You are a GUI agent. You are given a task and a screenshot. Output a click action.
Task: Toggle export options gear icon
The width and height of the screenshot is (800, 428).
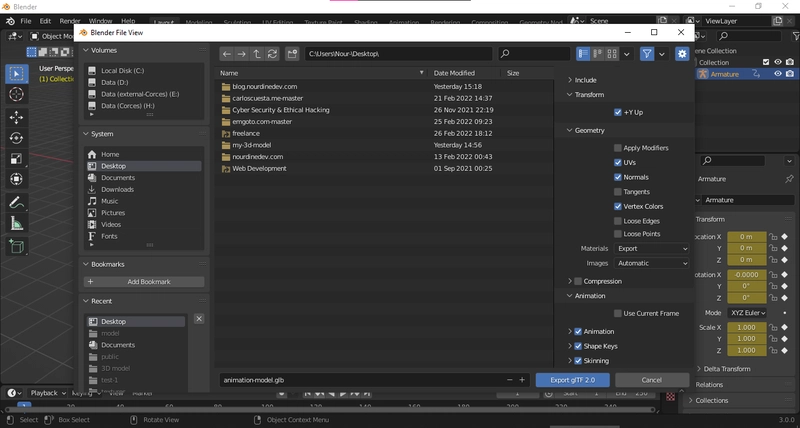point(682,54)
